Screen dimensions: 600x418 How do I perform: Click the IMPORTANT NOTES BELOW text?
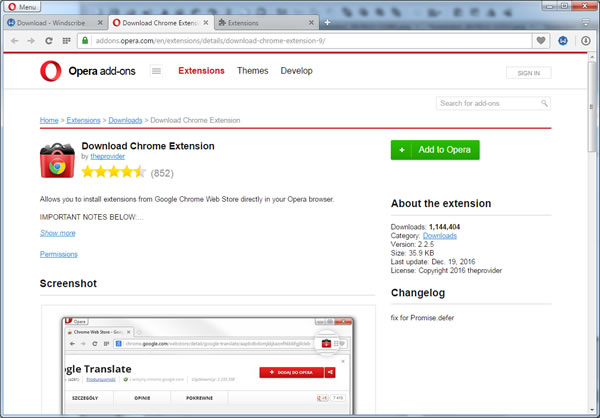coord(91,217)
